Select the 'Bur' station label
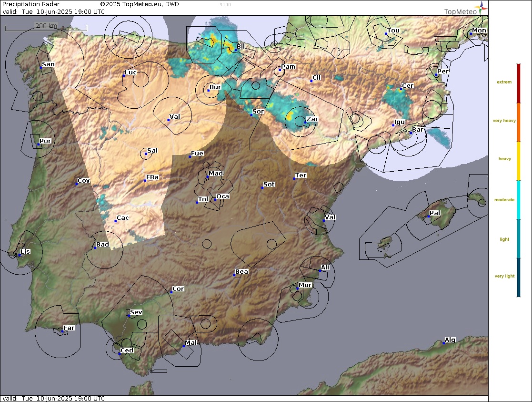Image resolution: width=532 pixels, height=402 pixels. (215, 87)
